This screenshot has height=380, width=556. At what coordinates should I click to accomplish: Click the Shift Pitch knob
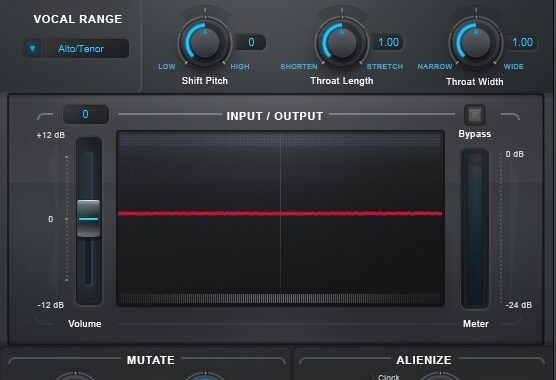pos(205,42)
